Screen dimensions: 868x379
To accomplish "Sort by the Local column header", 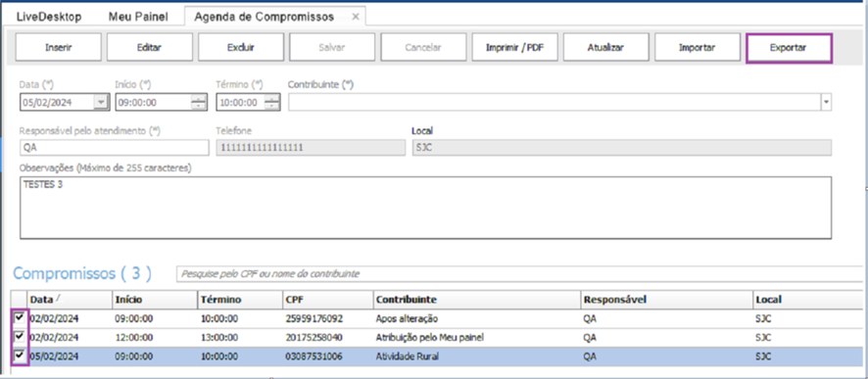I will (x=807, y=300).
